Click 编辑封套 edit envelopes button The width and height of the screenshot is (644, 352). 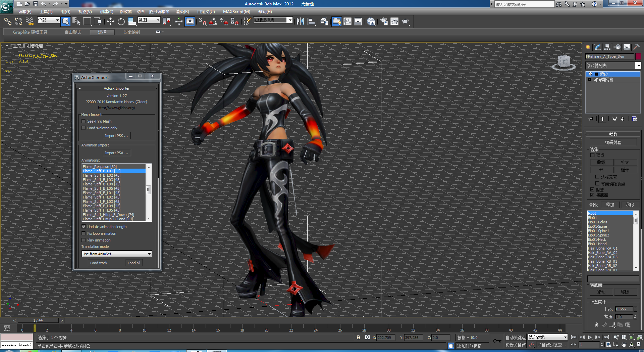tap(613, 142)
